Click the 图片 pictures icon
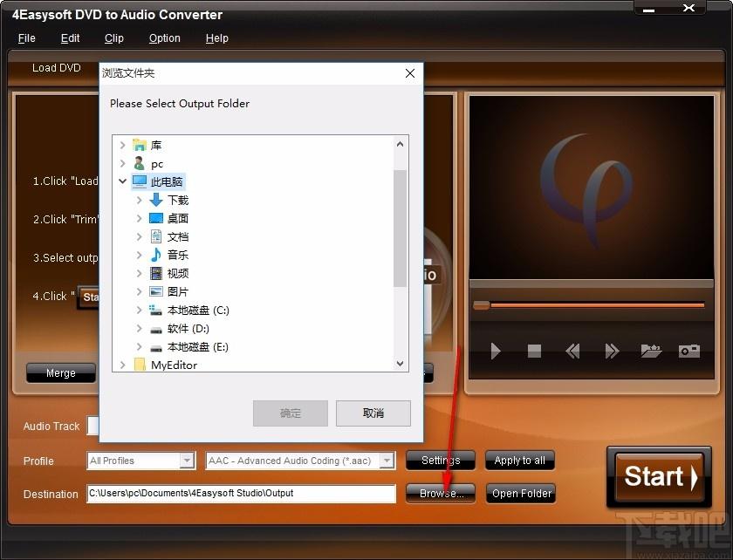Viewport: 733px width, 560px height. pyautogui.click(x=156, y=291)
